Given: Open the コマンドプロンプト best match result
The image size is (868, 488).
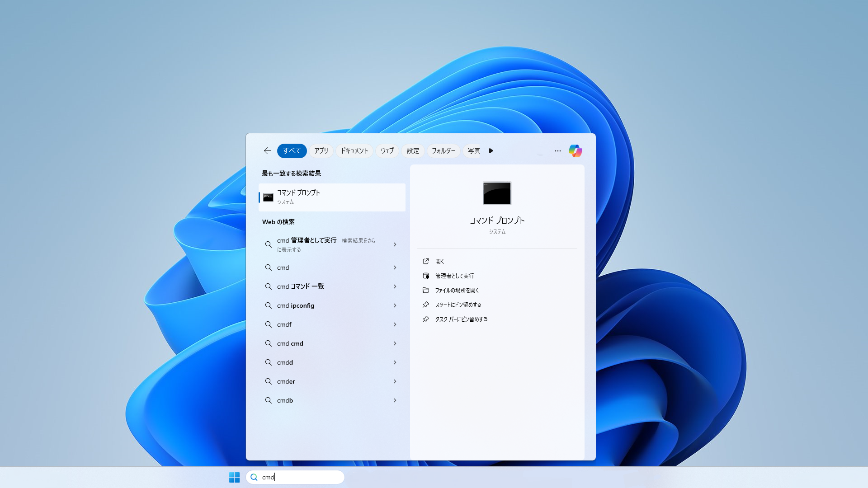Looking at the screenshot, I should tap(332, 197).
